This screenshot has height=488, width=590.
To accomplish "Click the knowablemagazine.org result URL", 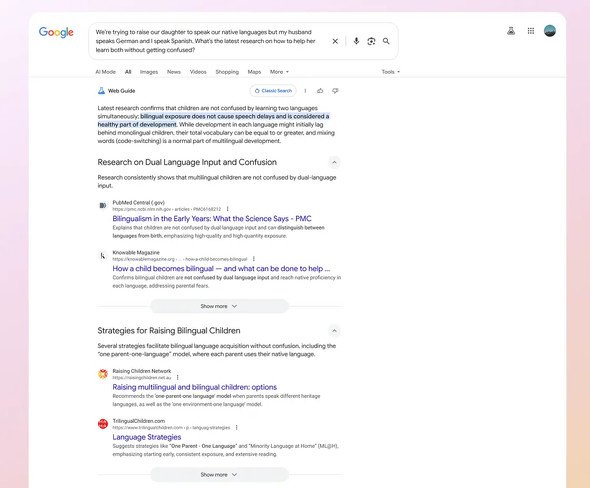I will click(180, 259).
